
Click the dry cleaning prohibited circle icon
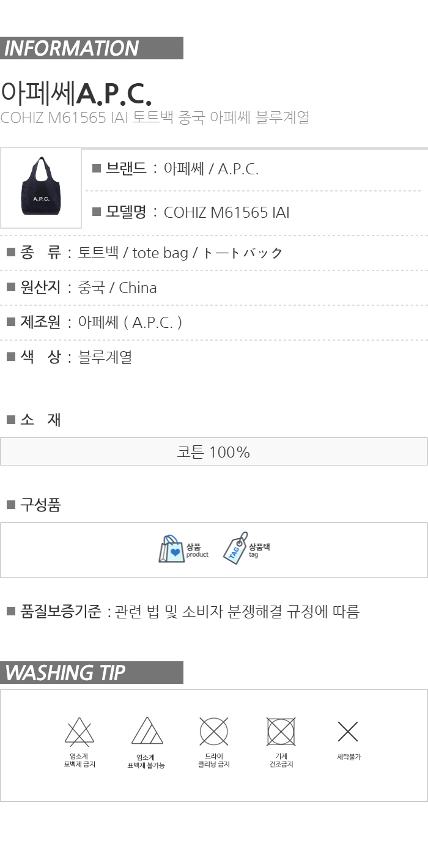(214, 731)
